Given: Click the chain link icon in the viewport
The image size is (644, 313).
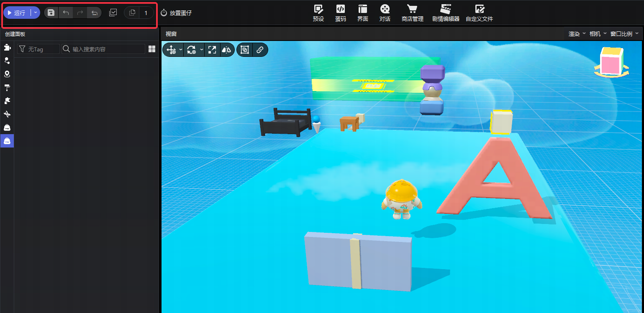Looking at the screenshot, I should coord(259,50).
